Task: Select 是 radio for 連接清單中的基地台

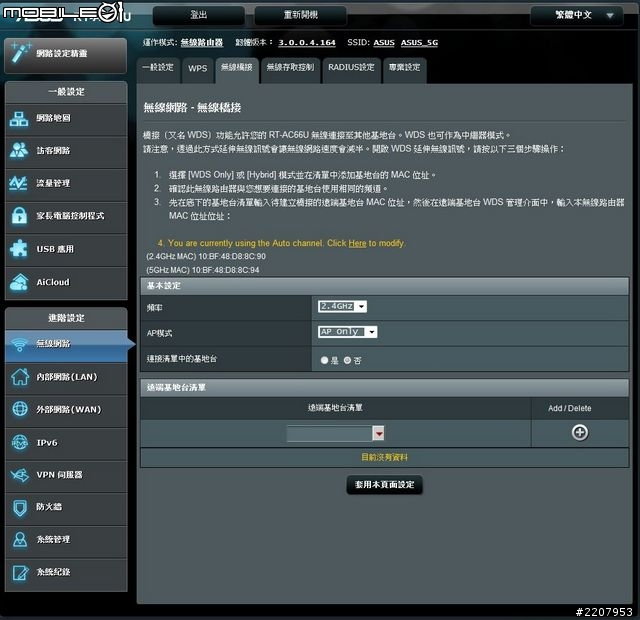Action: click(324, 360)
